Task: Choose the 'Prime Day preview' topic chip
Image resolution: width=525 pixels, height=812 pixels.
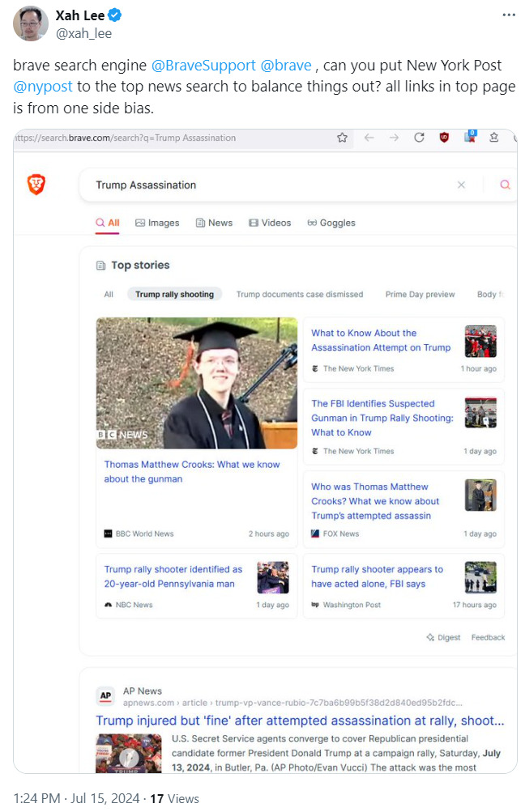Action: click(420, 294)
